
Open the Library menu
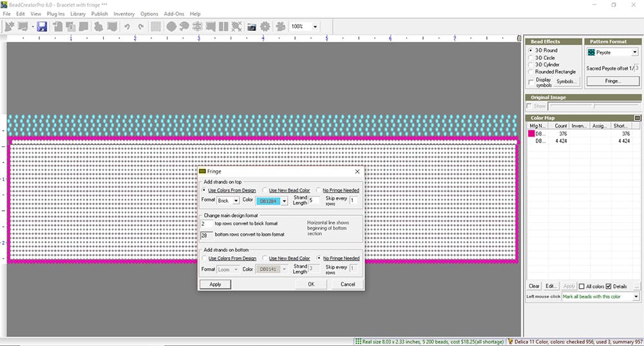pyautogui.click(x=78, y=14)
